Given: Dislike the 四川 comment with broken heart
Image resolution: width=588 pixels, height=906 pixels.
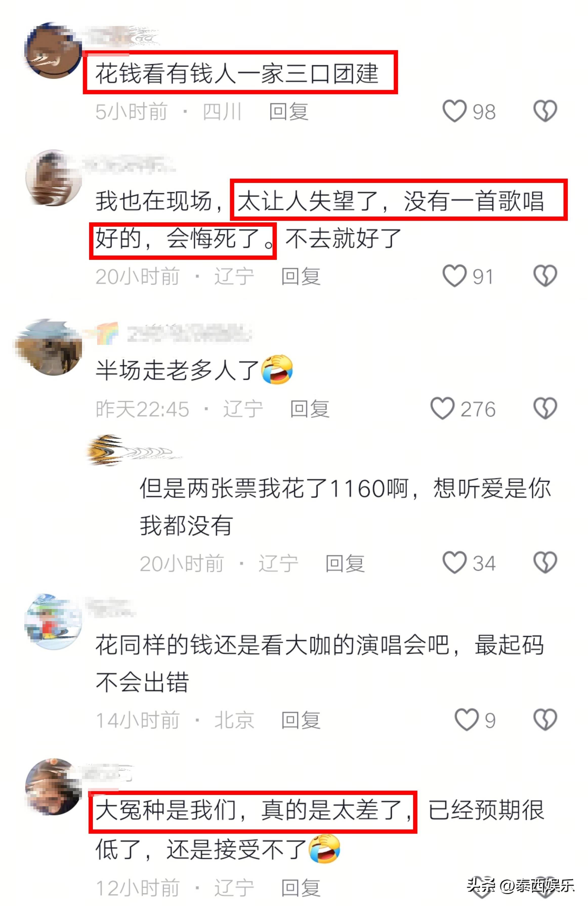Looking at the screenshot, I should pyautogui.click(x=545, y=111).
